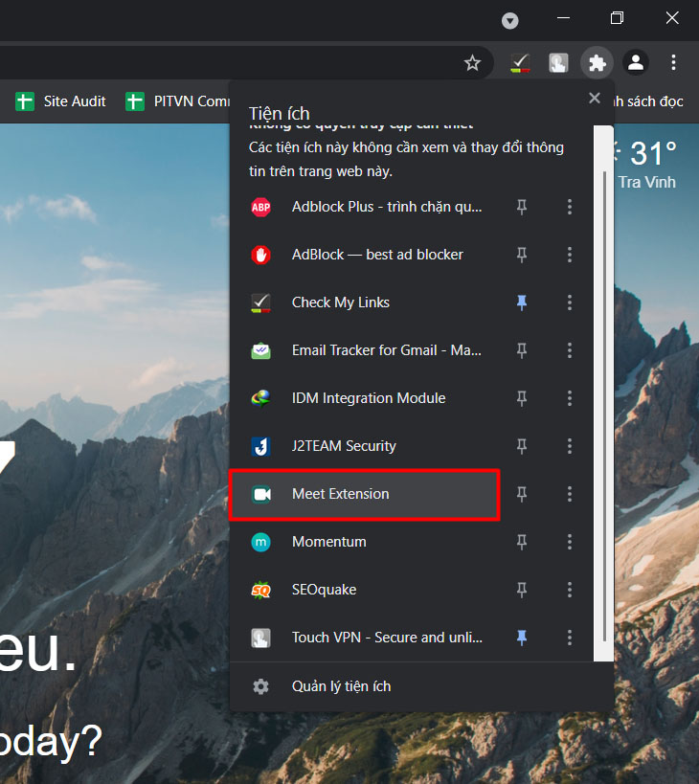699x784 pixels.
Task: Click the Extensions puzzle piece icon
Action: pyautogui.click(x=598, y=63)
